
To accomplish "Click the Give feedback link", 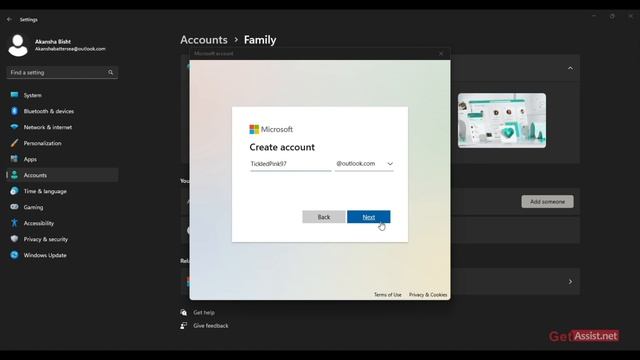I will point(211,326).
